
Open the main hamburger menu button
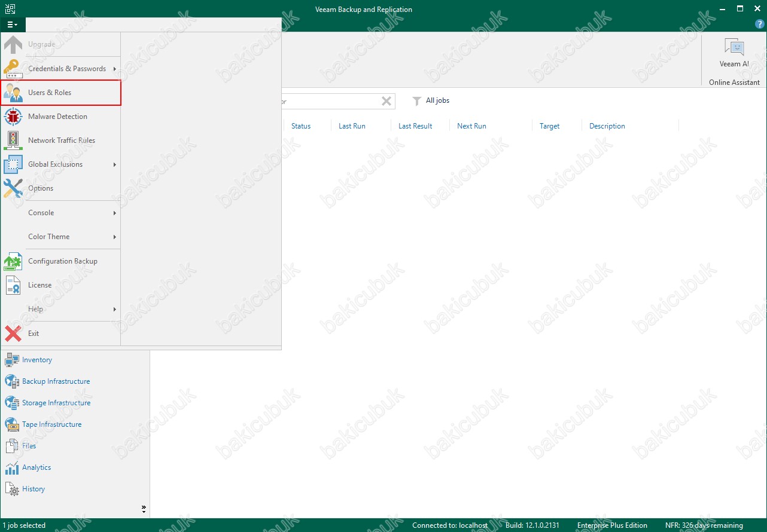pyautogui.click(x=13, y=25)
